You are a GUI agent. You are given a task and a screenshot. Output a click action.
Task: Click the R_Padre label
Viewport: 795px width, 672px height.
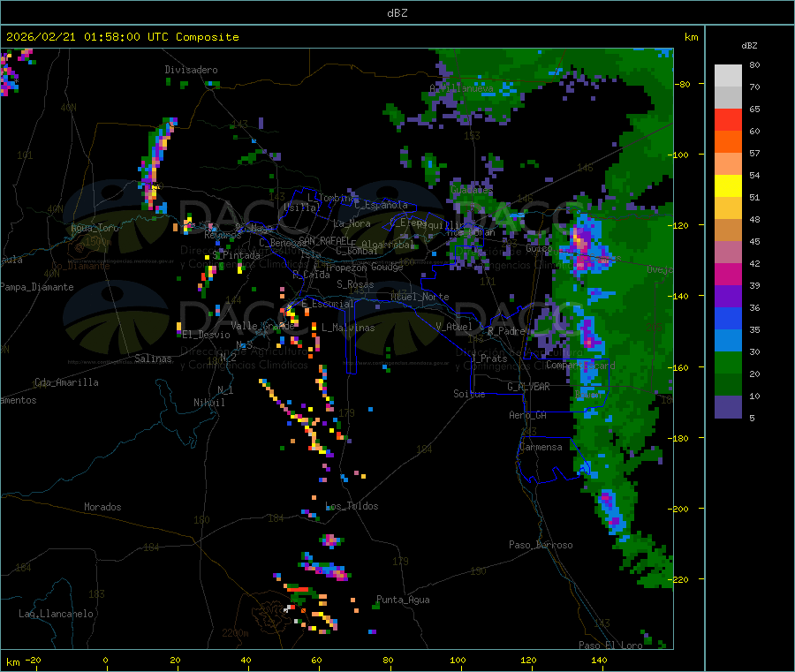[506, 331]
